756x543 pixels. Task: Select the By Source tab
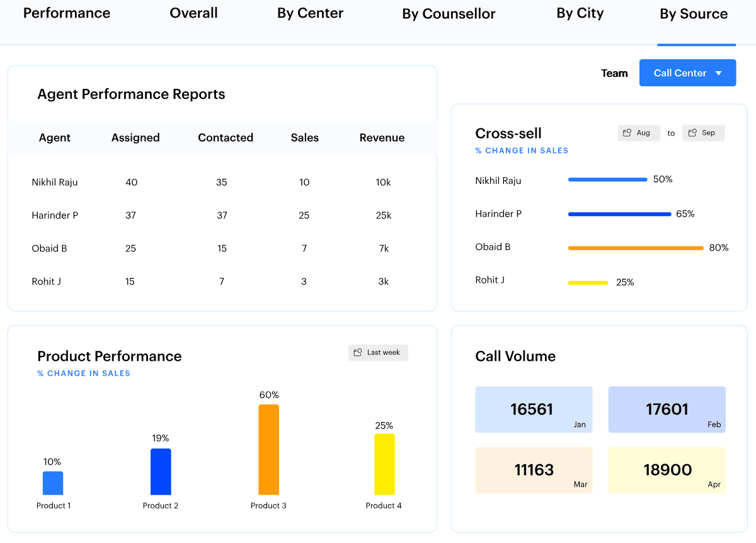coord(694,14)
